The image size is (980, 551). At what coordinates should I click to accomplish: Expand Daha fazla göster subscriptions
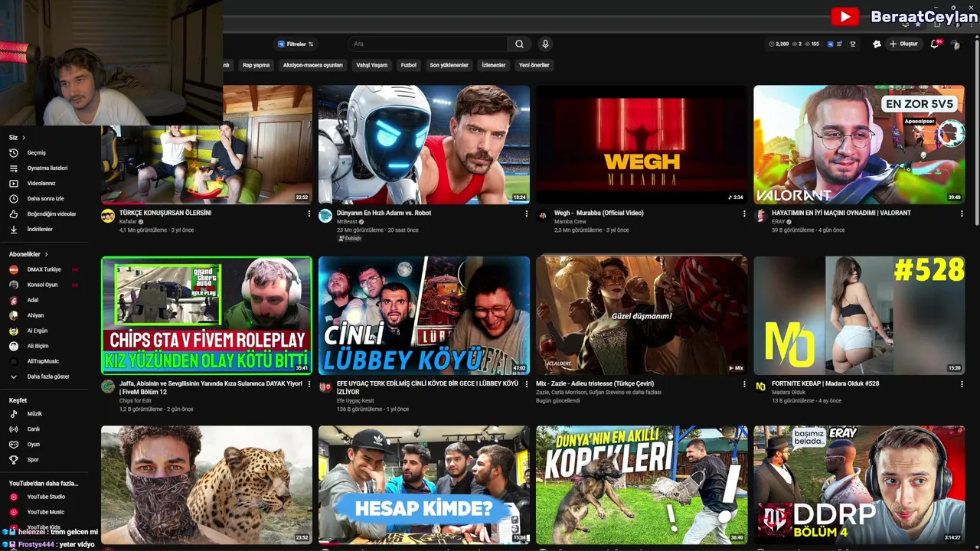47,377
